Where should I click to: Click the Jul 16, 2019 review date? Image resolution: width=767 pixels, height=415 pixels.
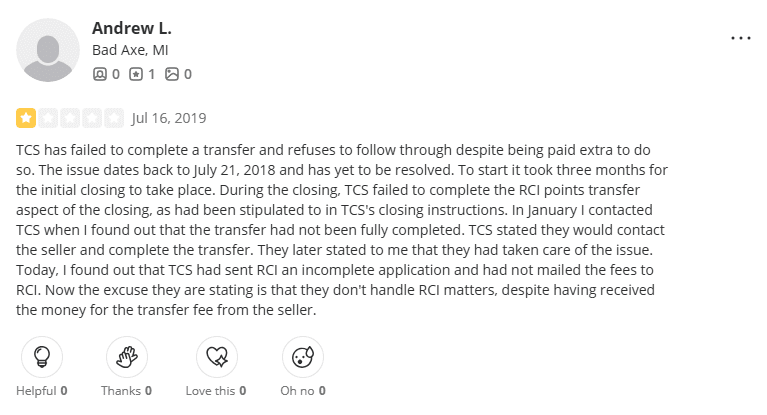[x=168, y=118]
